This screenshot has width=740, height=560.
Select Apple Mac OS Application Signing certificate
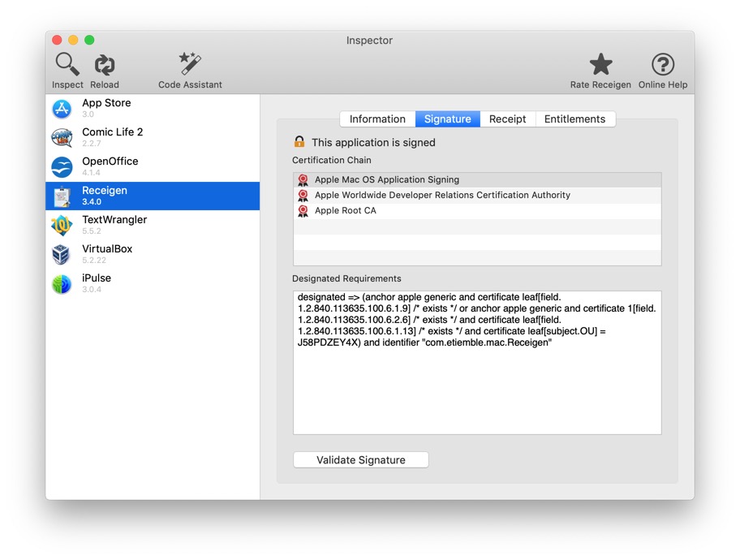[387, 180]
